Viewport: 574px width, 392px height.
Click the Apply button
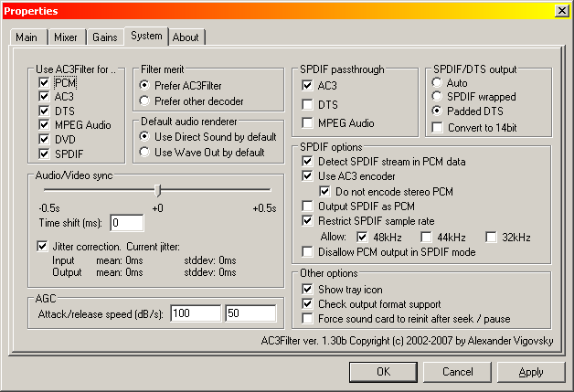(x=531, y=372)
